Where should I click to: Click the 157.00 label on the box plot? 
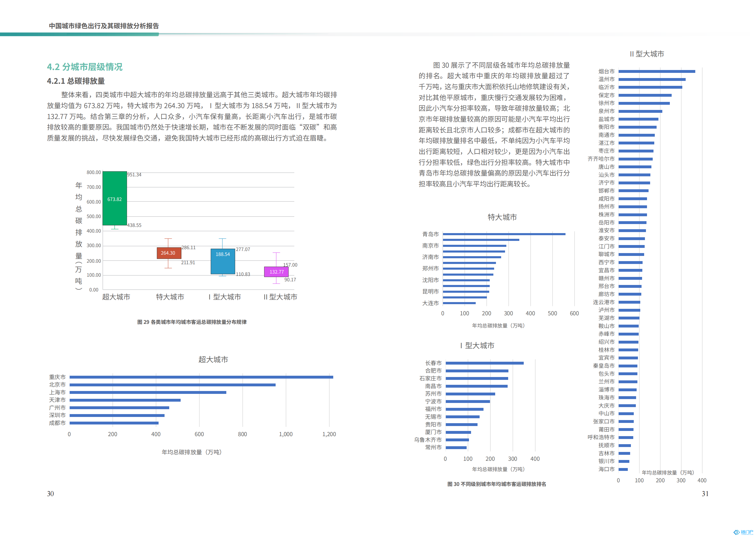pos(290,265)
